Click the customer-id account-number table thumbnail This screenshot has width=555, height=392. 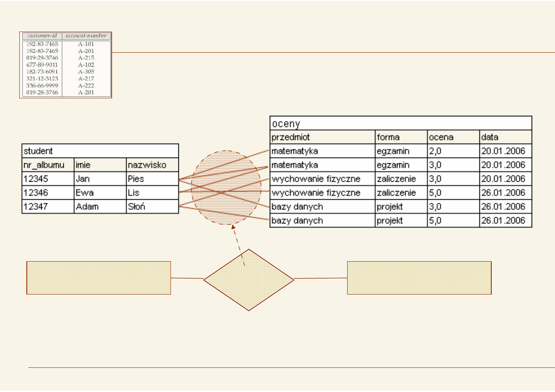(x=65, y=65)
